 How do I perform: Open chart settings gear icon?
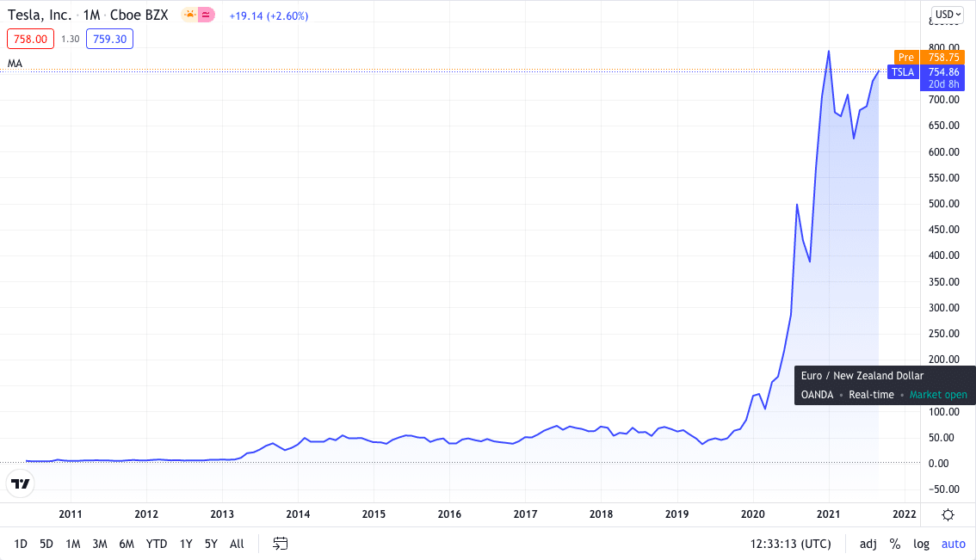click(x=948, y=514)
